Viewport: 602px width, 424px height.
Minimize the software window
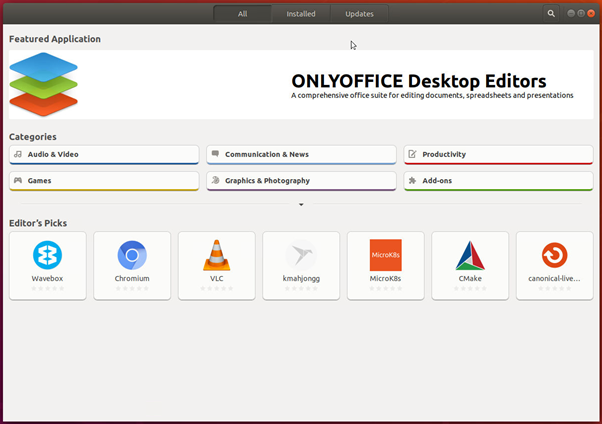tap(571, 13)
